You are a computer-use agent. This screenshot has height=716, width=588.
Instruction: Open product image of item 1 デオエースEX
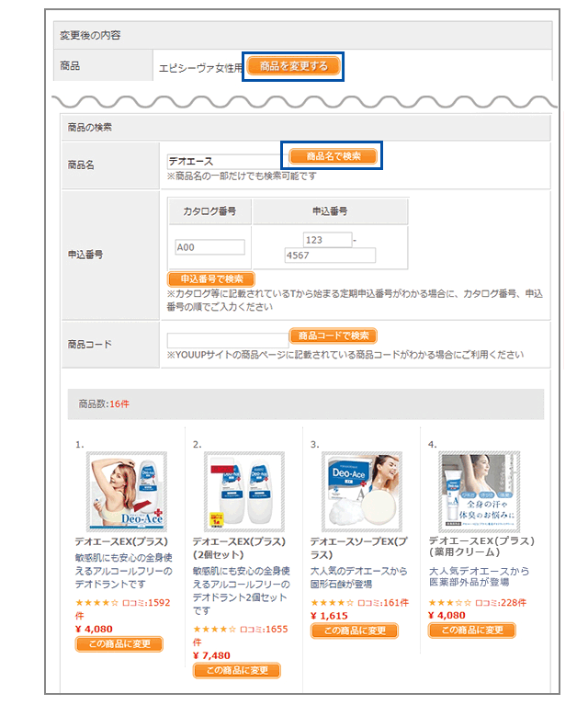(x=127, y=492)
